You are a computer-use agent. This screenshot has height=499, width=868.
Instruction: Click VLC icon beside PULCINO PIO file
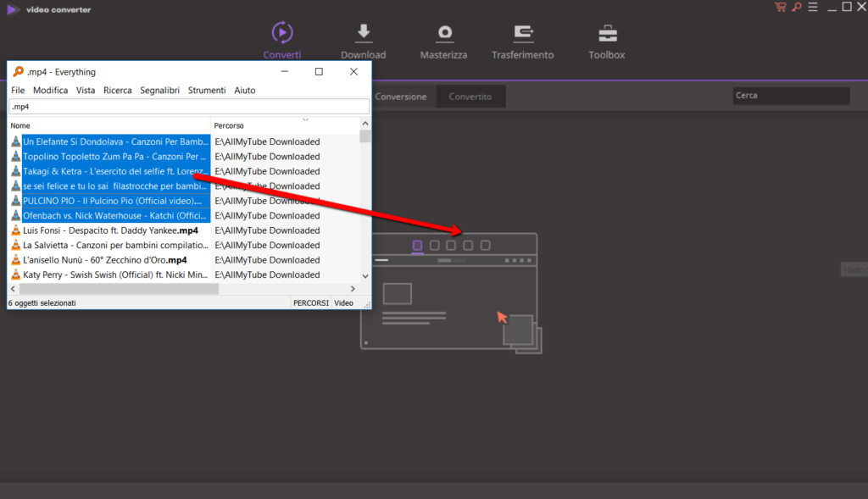(15, 201)
